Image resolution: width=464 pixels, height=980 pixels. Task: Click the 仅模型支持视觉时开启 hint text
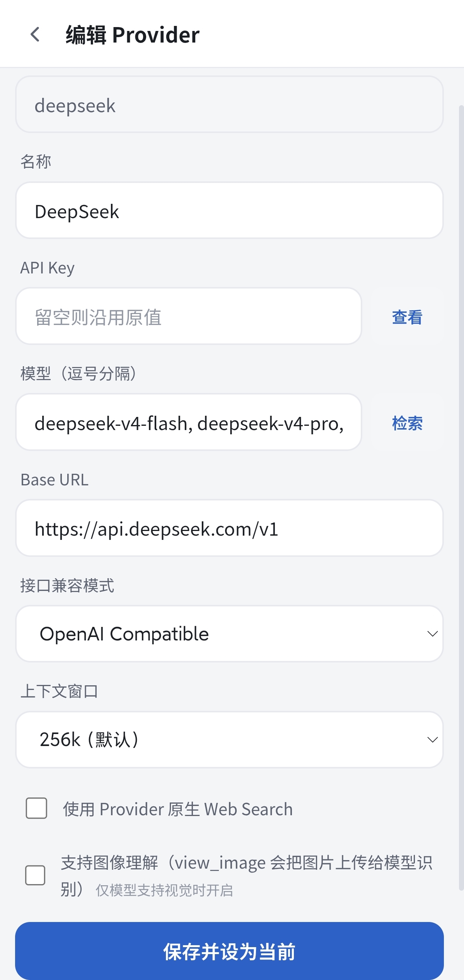click(x=164, y=890)
